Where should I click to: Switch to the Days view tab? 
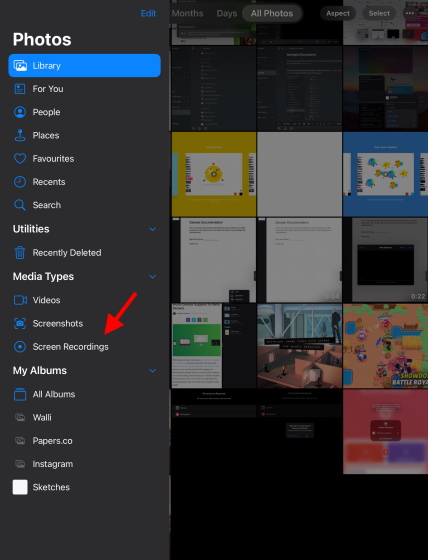click(x=227, y=14)
